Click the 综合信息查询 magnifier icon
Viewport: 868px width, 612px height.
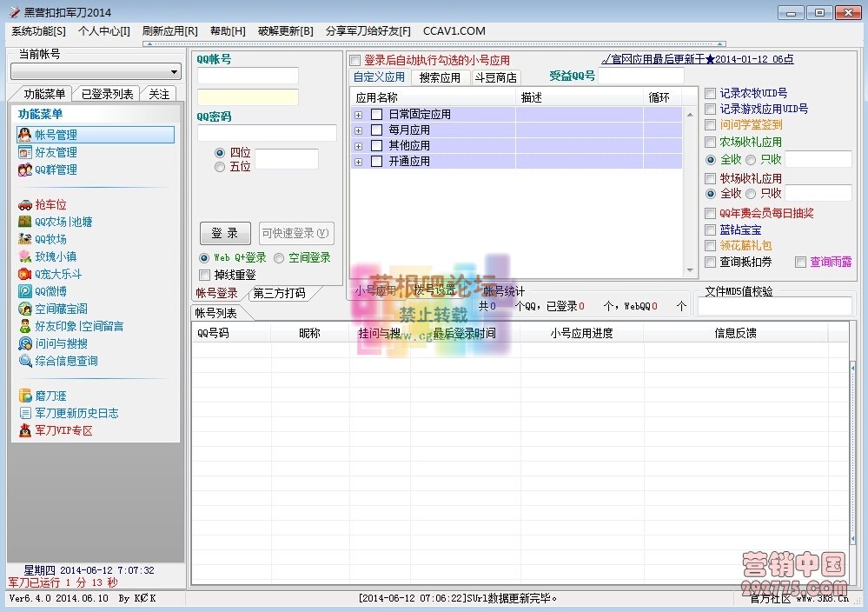coord(25,360)
